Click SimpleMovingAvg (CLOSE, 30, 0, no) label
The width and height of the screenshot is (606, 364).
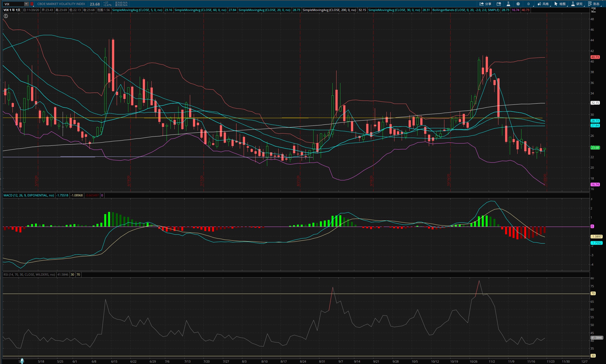(394, 10)
